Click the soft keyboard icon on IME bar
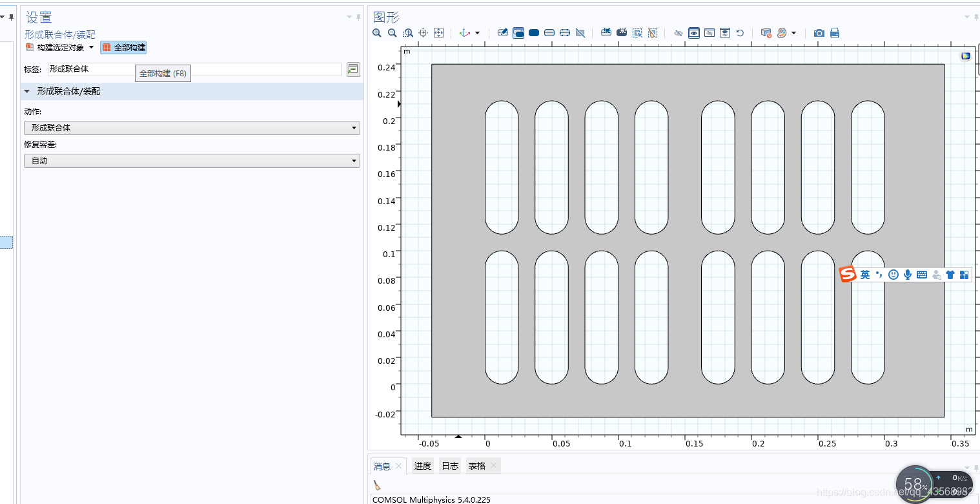The height and width of the screenshot is (504, 980). (x=922, y=275)
